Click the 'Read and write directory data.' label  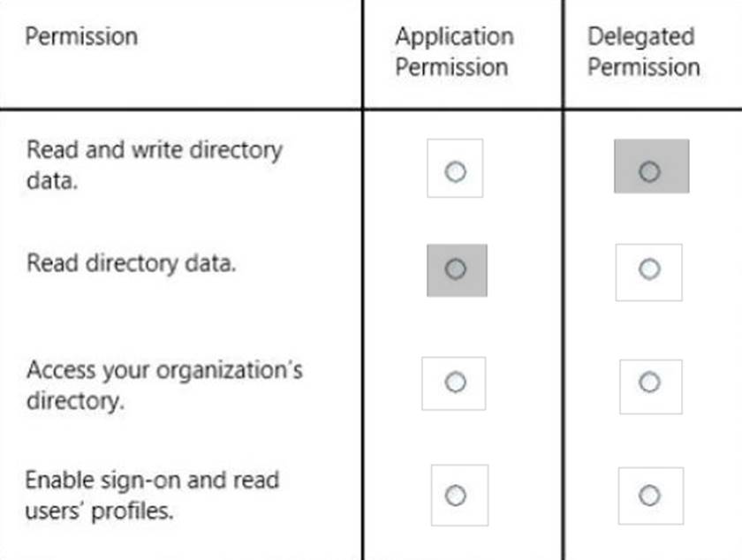pos(154,164)
